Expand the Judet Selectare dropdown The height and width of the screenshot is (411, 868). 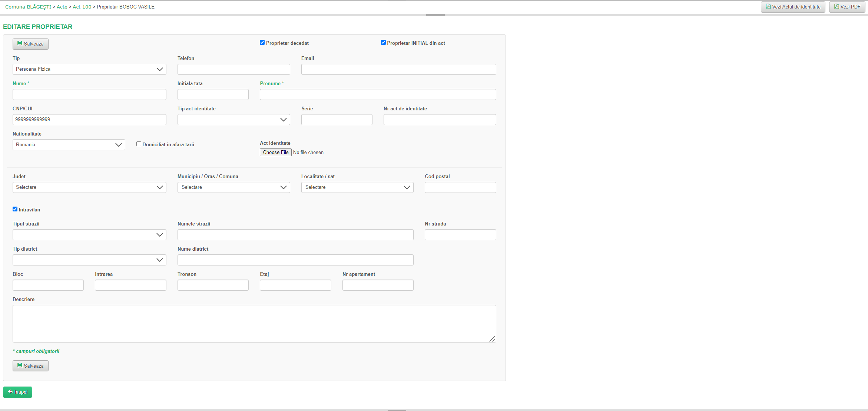tap(89, 187)
